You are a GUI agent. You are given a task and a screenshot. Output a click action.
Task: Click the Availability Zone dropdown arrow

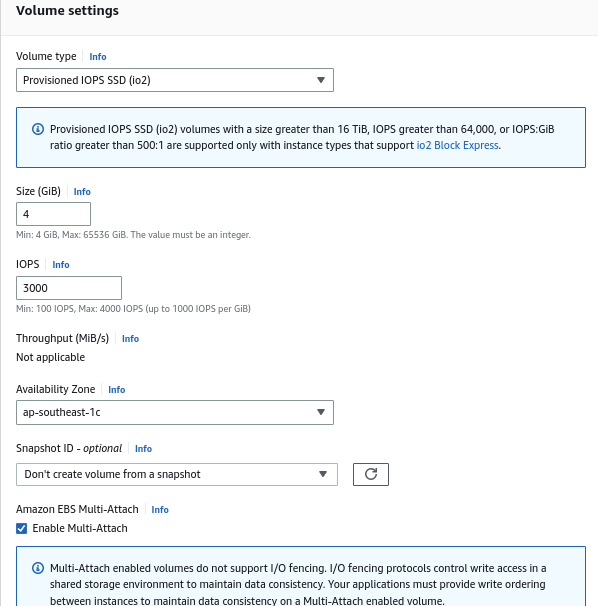[321, 412]
